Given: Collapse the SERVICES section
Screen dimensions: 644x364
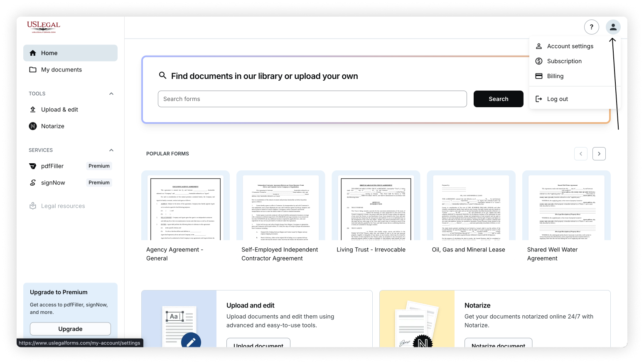Looking at the screenshot, I should point(111,150).
